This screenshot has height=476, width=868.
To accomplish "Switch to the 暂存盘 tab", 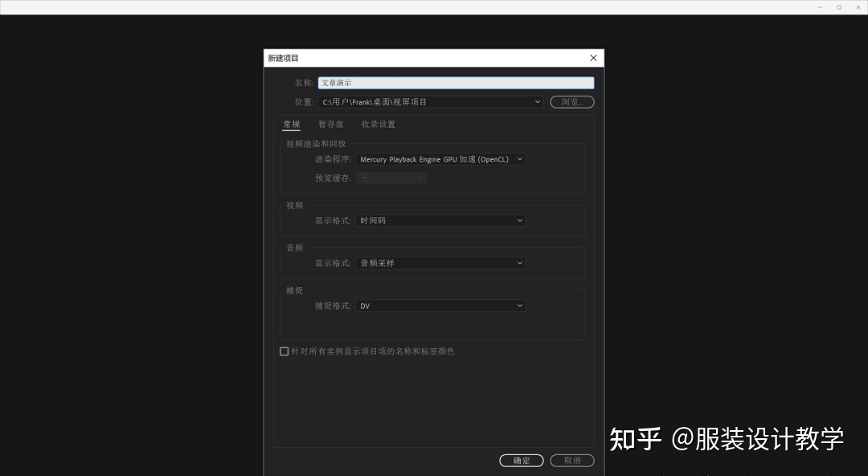I will tap(331, 124).
